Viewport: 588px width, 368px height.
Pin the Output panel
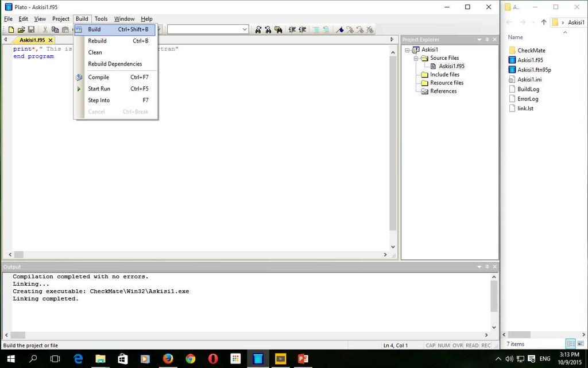pos(487,267)
